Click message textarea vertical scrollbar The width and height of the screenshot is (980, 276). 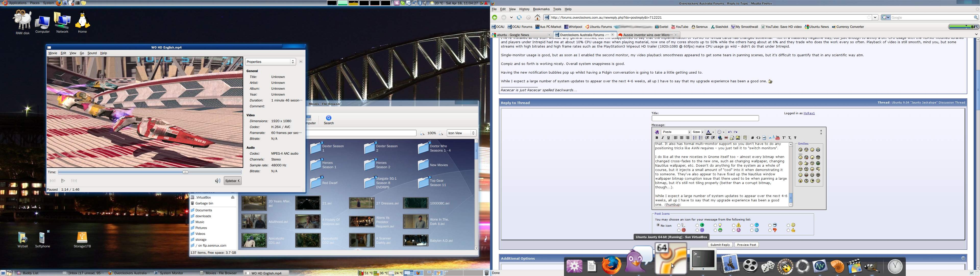791,175
